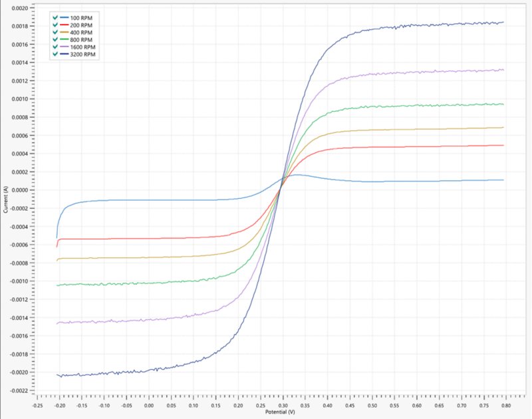
Task: Click the 400 RPM tan line swatch
Action: coord(64,32)
